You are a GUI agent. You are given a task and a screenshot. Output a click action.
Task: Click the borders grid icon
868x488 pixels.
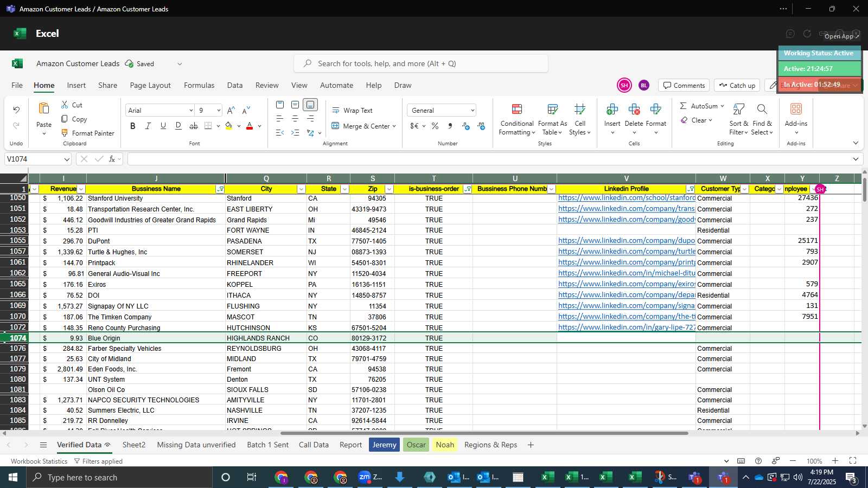click(x=208, y=126)
